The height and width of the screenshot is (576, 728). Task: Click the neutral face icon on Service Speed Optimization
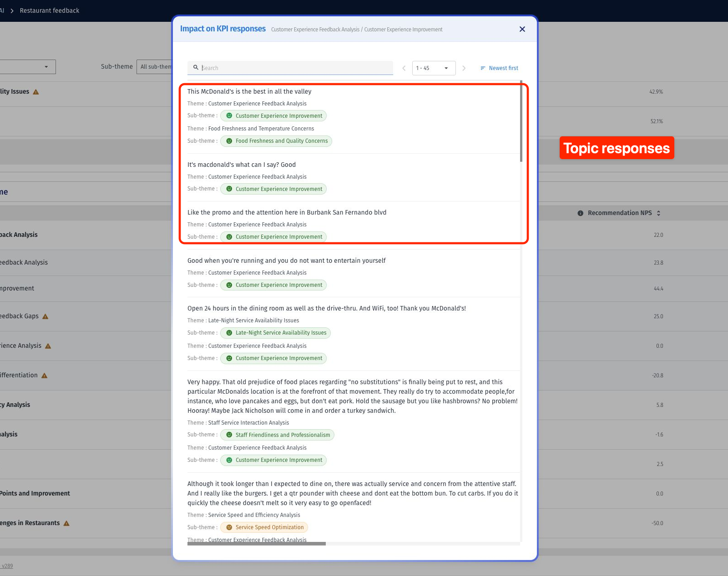click(229, 527)
